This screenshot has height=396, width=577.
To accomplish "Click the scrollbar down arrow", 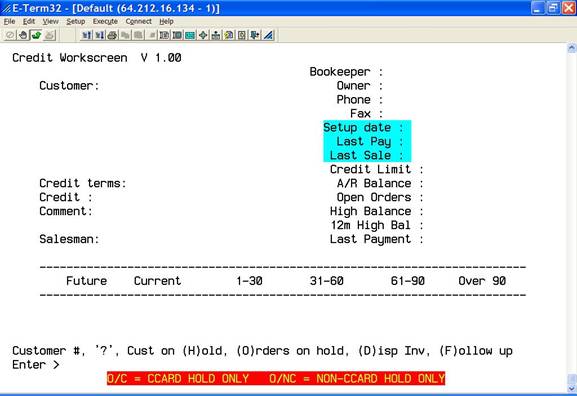I will (x=572, y=388).
